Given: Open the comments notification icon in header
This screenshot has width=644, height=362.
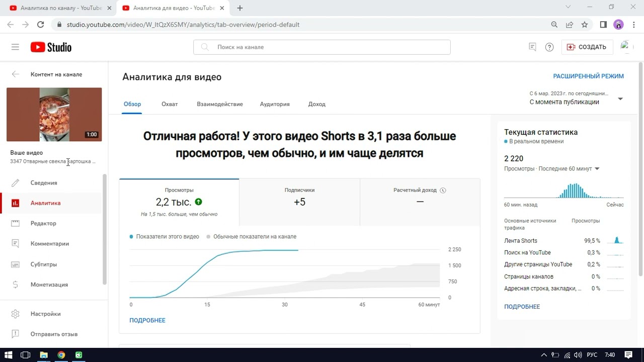Looking at the screenshot, I should pos(532,47).
